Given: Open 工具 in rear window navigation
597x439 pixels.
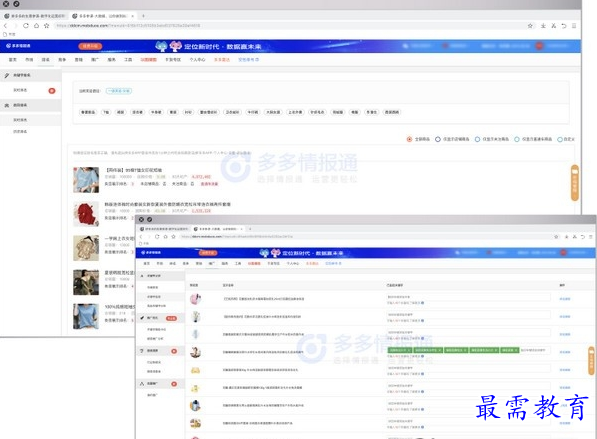Looking at the screenshot, I should 128,60.
